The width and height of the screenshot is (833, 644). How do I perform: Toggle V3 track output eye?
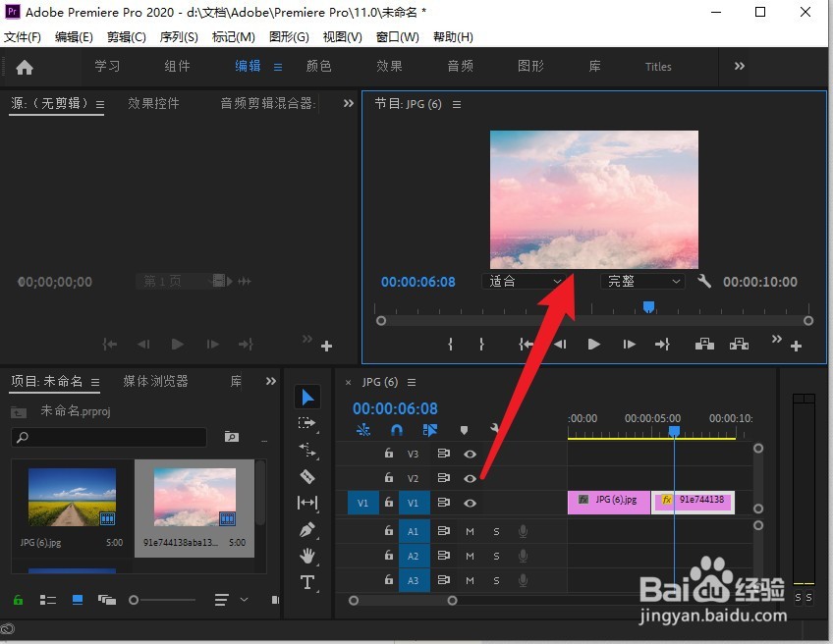pyautogui.click(x=470, y=454)
